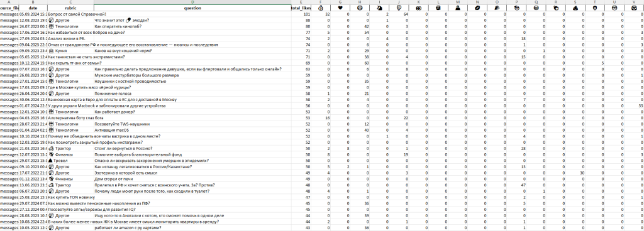Click the emoji header cell in column S
Image resolution: width=644 pixels, height=231 pixels.
coord(575,8)
